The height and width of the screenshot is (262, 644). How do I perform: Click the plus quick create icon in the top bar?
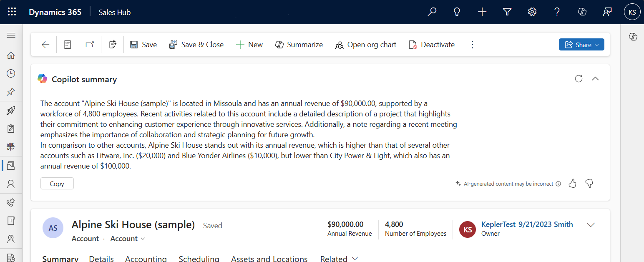pyautogui.click(x=482, y=12)
